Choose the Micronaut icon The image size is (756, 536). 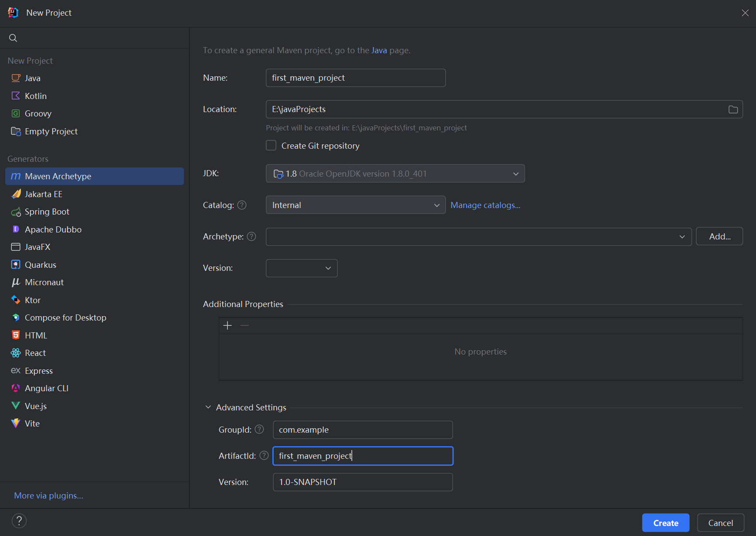click(16, 282)
